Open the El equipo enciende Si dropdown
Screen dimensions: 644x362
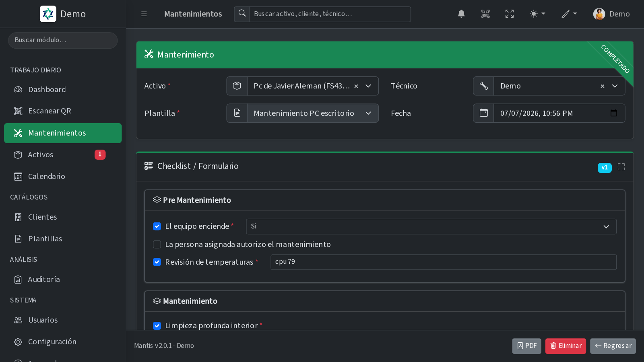431,226
